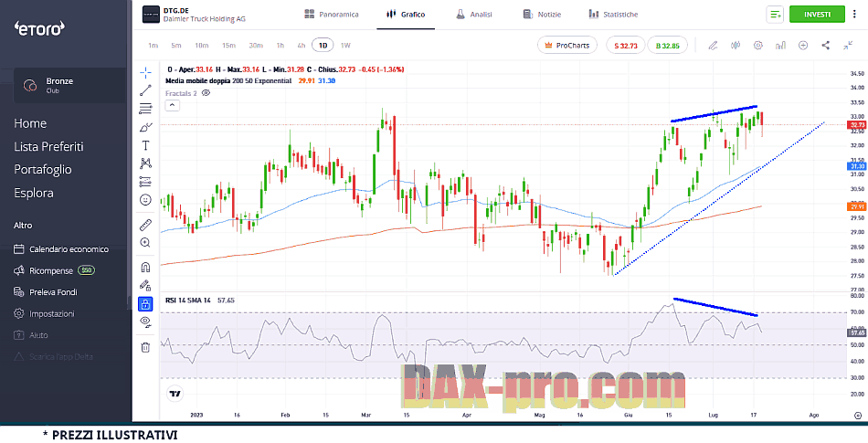The width and height of the screenshot is (868, 443).
Task: Collapse the indicator legend chevron
Action: tap(172, 105)
